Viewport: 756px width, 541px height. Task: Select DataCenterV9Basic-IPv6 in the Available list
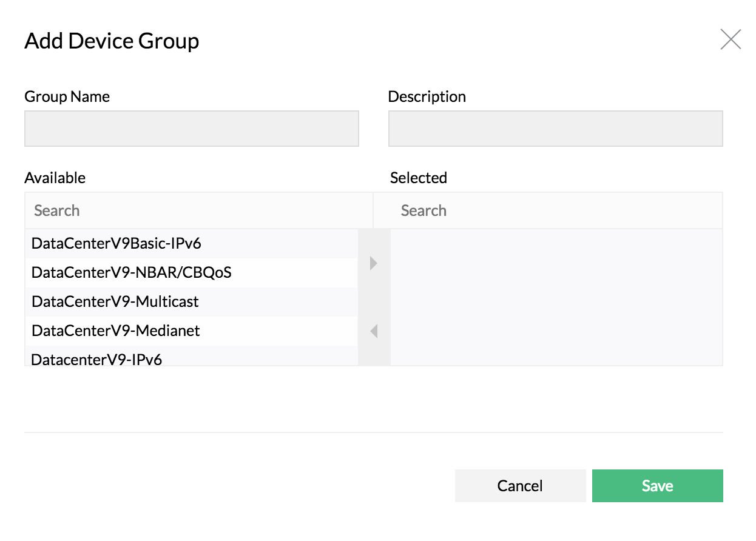pos(116,244)
